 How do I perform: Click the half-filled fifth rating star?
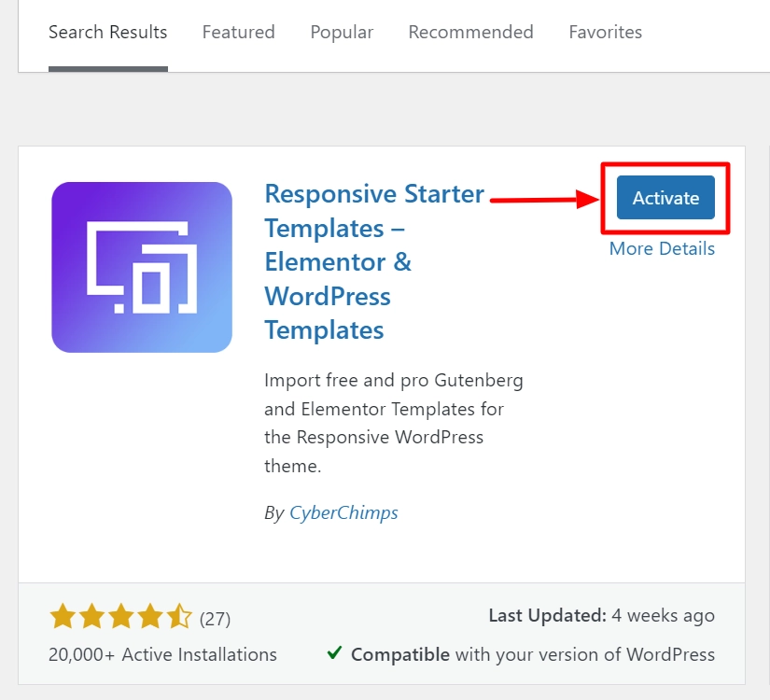[180, 617]
